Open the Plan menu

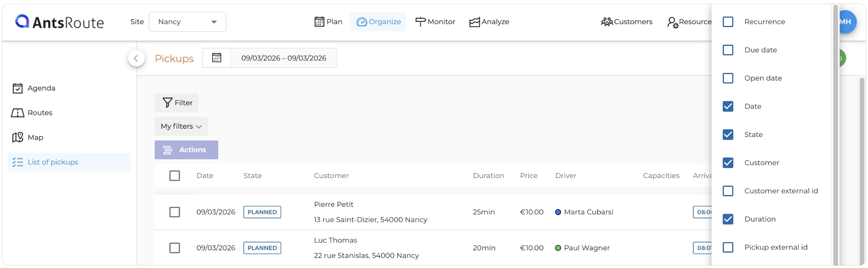328,22
